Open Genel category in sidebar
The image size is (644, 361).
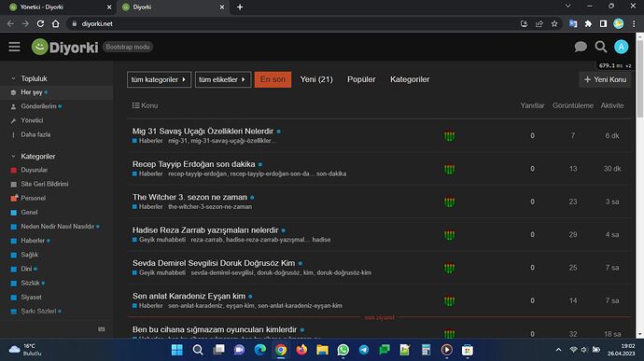coord(29,213)
